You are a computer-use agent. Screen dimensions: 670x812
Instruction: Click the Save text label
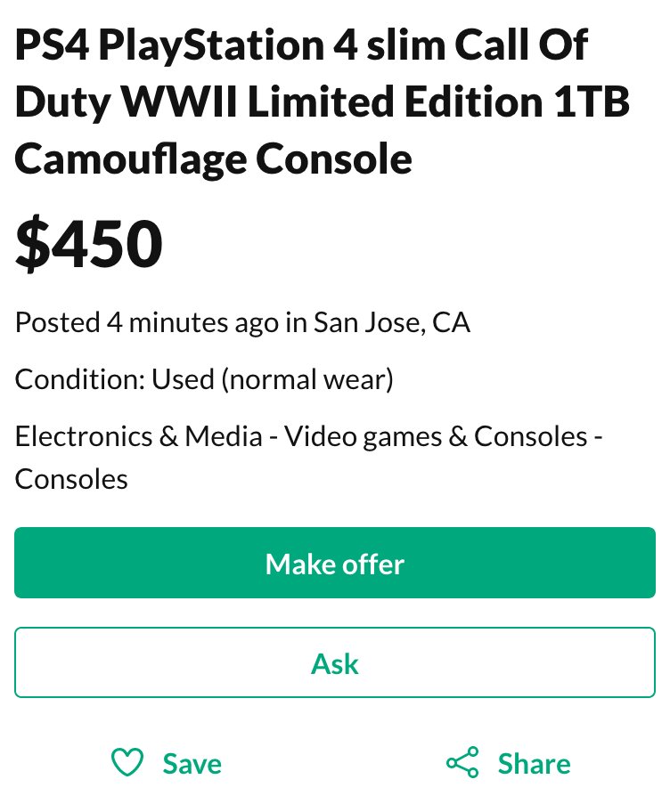coord(192,764)
